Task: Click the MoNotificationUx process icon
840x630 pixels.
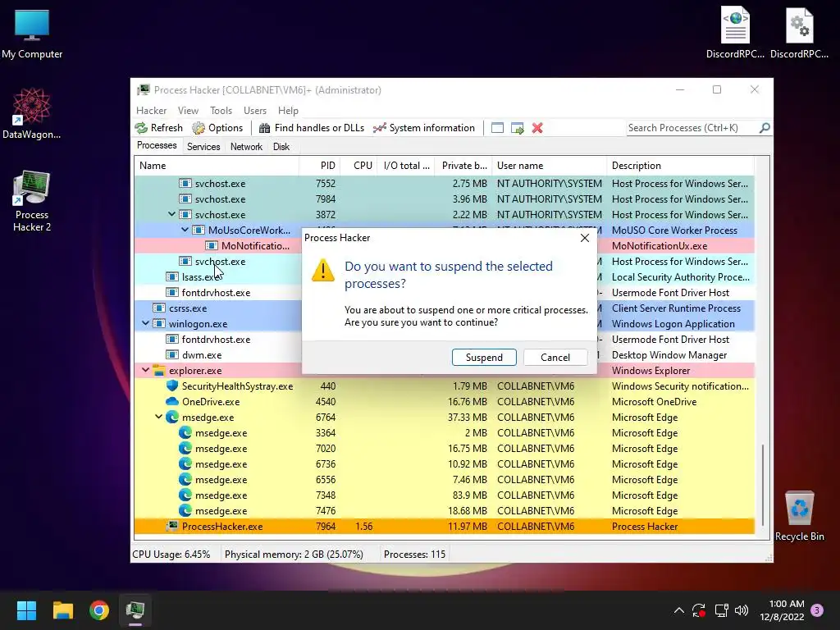Action: 212,245
